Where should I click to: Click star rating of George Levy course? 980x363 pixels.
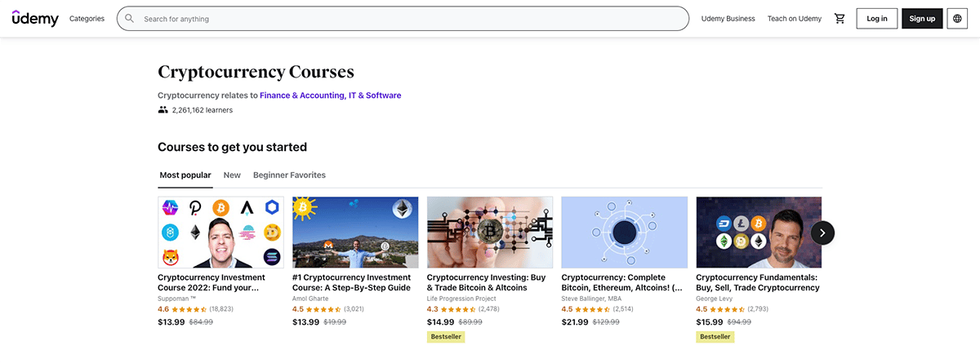click(x=728, y=310)
